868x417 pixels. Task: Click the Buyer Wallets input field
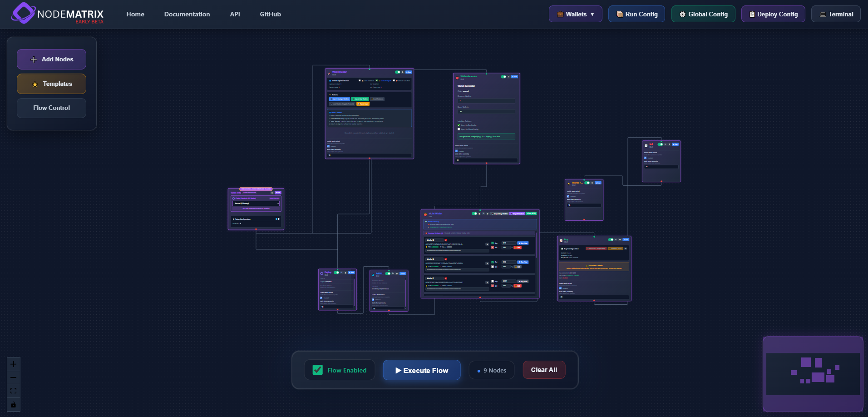[486, 111]
